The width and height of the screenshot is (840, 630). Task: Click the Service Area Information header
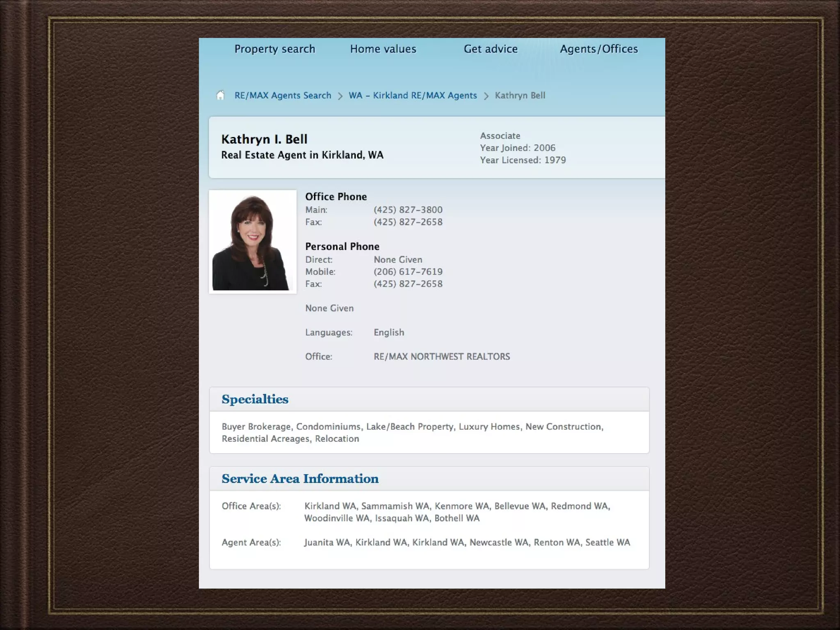click(x=300, y=479)
